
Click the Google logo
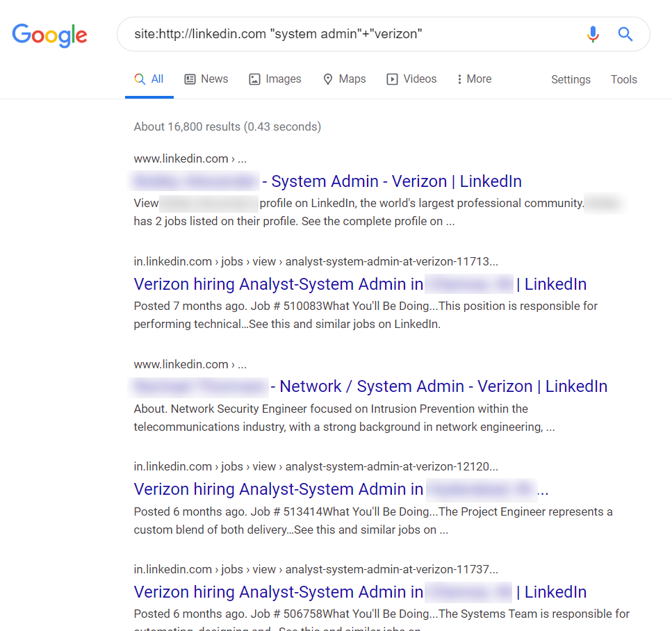tap(50, 35)
